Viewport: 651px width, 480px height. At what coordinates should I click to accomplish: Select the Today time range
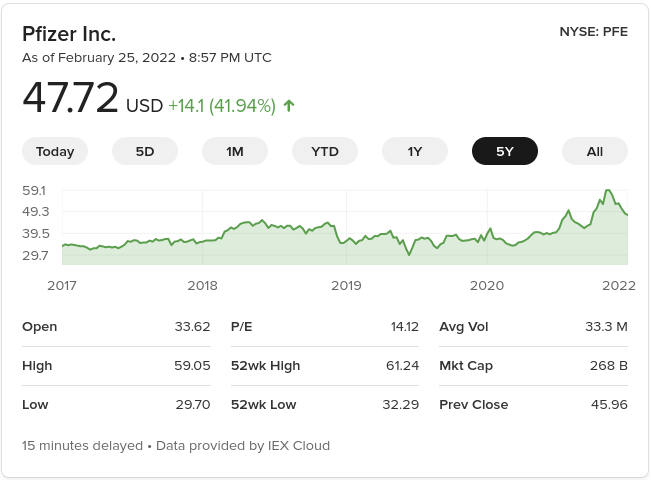(x=55, y=151)
